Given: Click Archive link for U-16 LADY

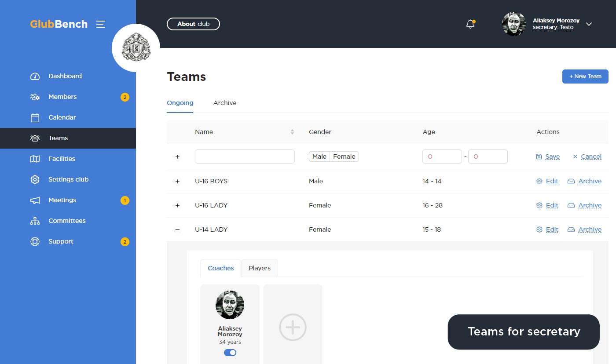Looking at the screenshot, I should coord(590,205).
